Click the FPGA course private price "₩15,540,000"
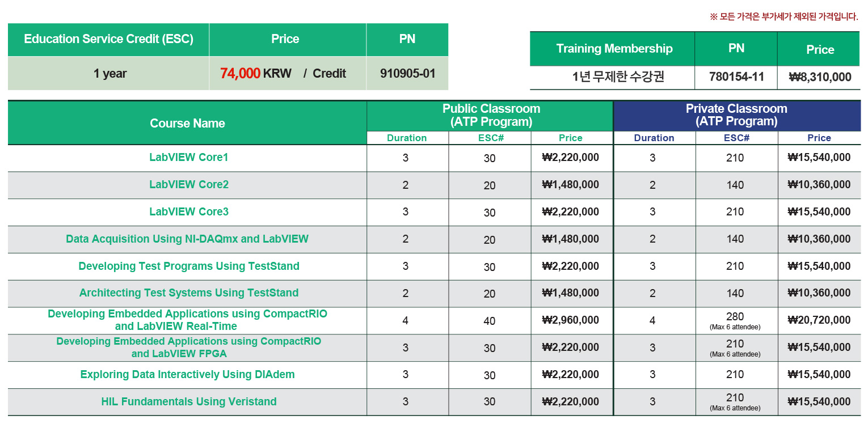Image resolution: width=868 pixels, height=428 pixels. coord(819,348)
